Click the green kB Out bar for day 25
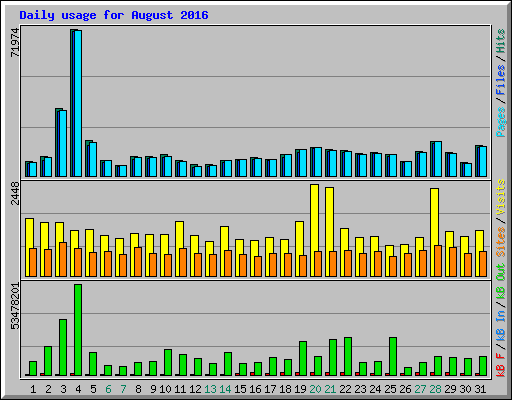 pyautogui.click(x=393, y=357)
